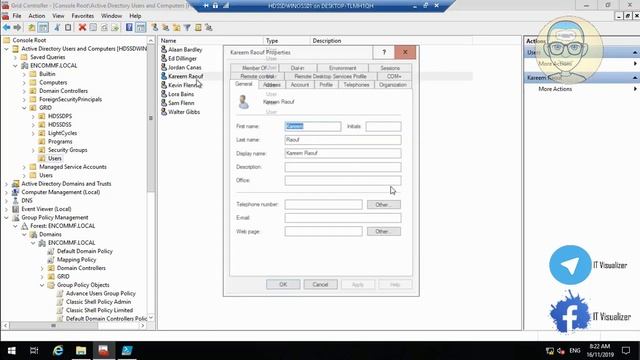Open notification center in system tray
Screen dimensions: 640x360
tap(626, 350)
